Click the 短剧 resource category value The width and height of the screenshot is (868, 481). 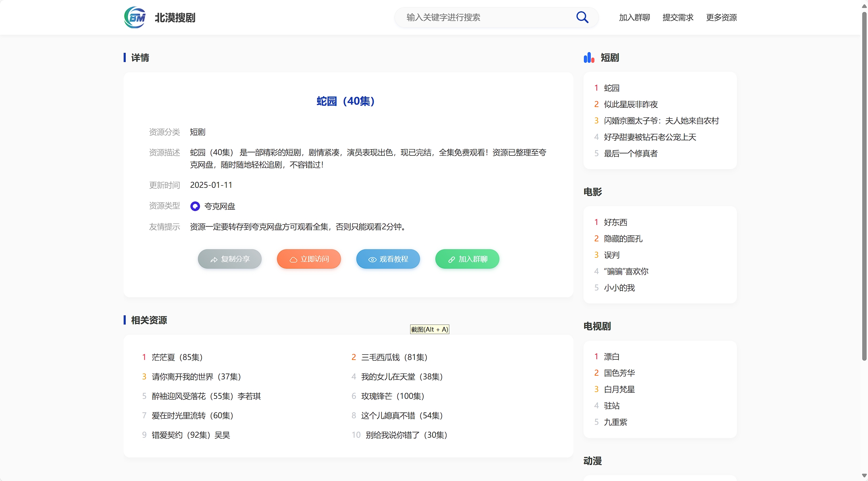pos(198,132)
